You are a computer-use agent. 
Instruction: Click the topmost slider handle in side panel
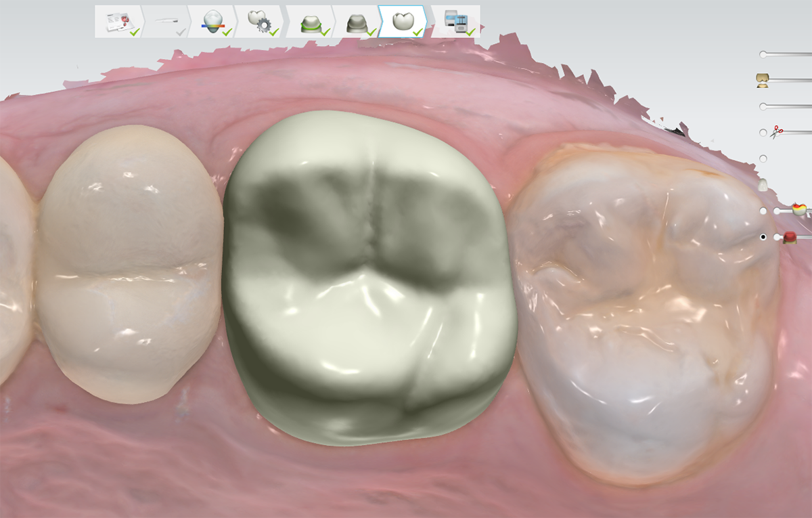click(x=763, y=54)
